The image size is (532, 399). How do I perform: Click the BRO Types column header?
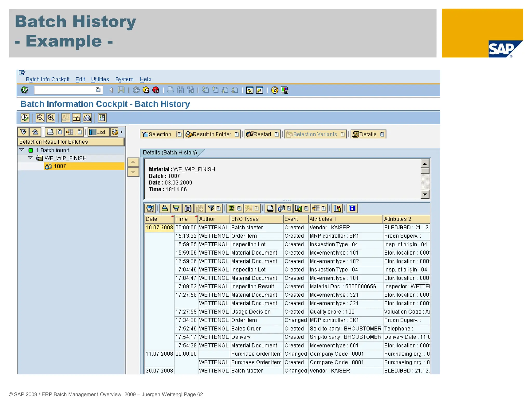[x=256, y=219]
